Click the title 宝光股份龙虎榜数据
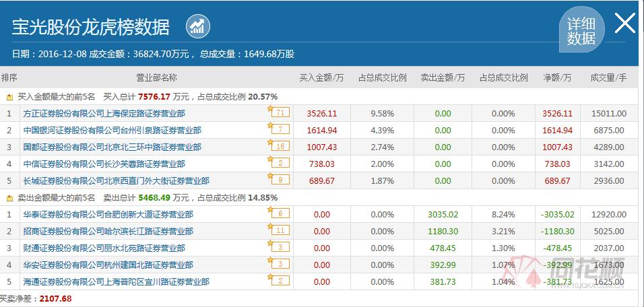The width and height of the screenshot is (644, 307). coord(91,27)
